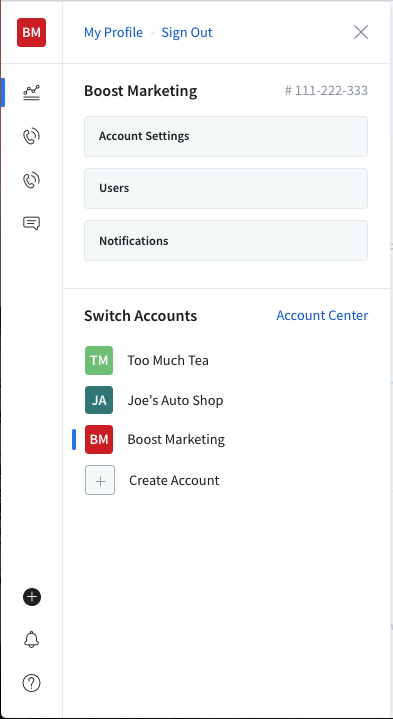Go to Account Center link

click(322, 315)
